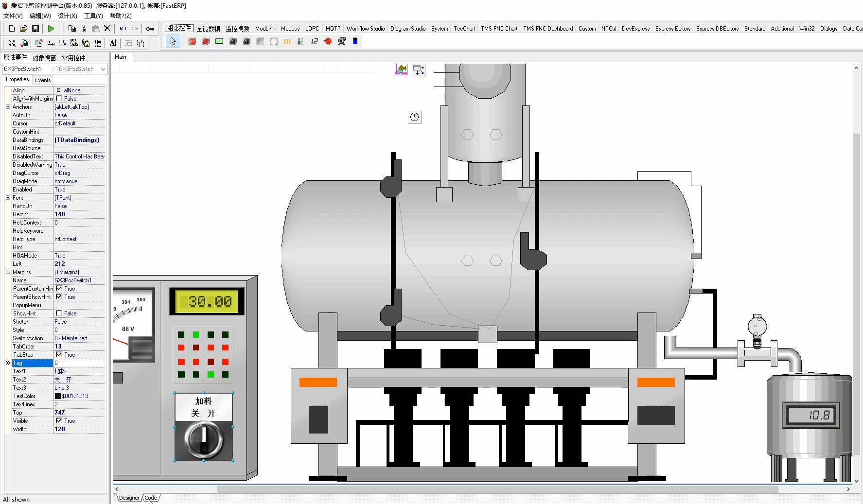Pick the white round gauge component
Image resolution: width=863 pixels, height=504 pixels.
[274, 41]
